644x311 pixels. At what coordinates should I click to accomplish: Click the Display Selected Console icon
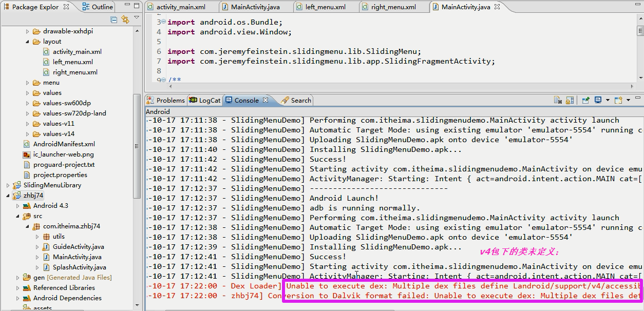click(x=598, y=101)
